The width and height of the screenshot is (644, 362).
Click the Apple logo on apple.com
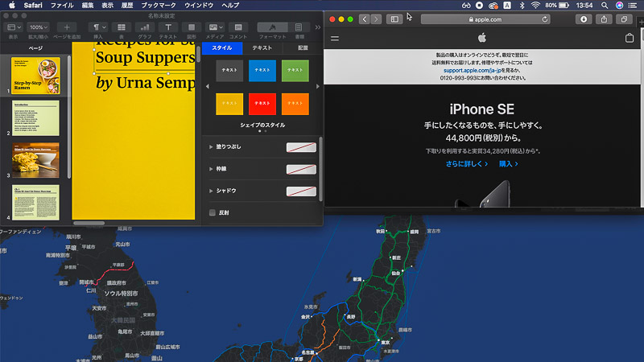point(482,38)
